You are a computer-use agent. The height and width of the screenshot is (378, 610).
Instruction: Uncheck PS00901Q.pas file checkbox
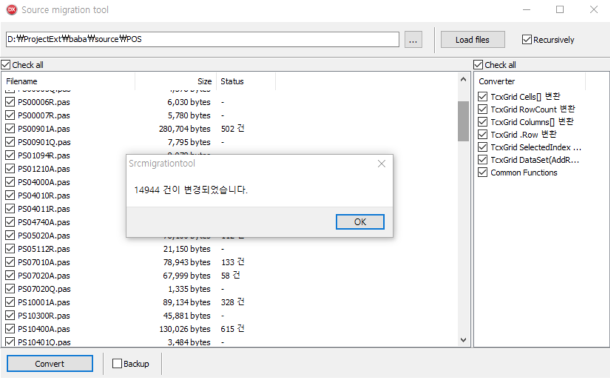pos(10,142)
